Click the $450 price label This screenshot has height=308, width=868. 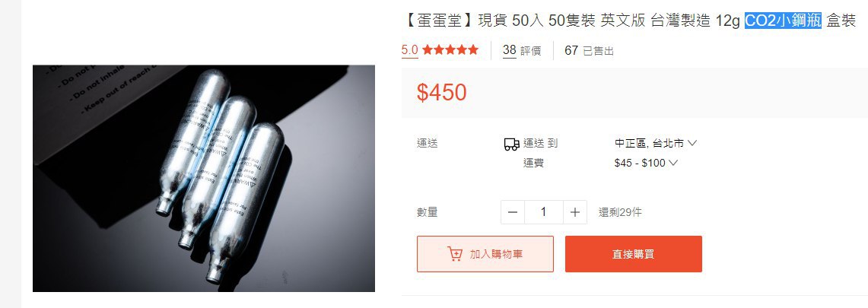tap(442, 93)
